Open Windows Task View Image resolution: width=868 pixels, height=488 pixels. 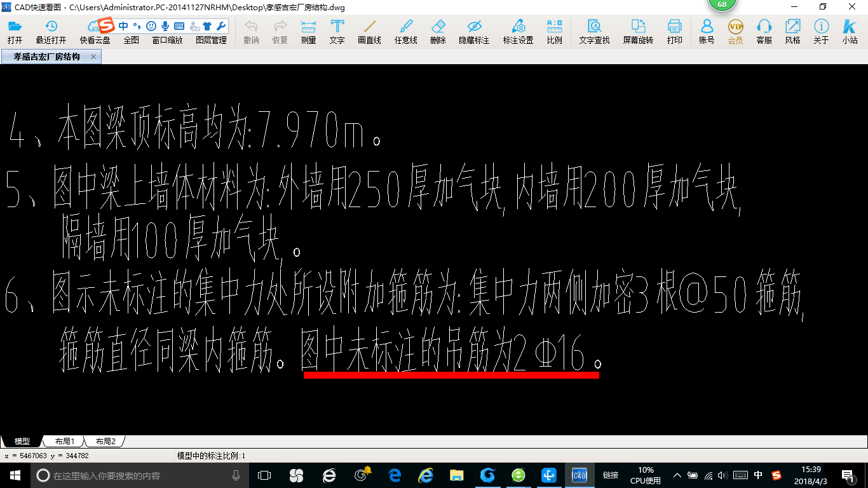[264, 475]
